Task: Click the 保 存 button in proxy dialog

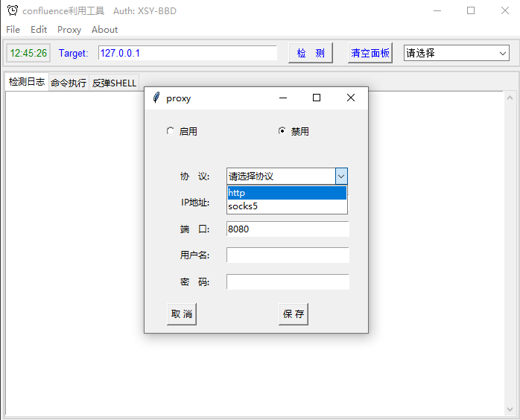Action: point(294,314)
